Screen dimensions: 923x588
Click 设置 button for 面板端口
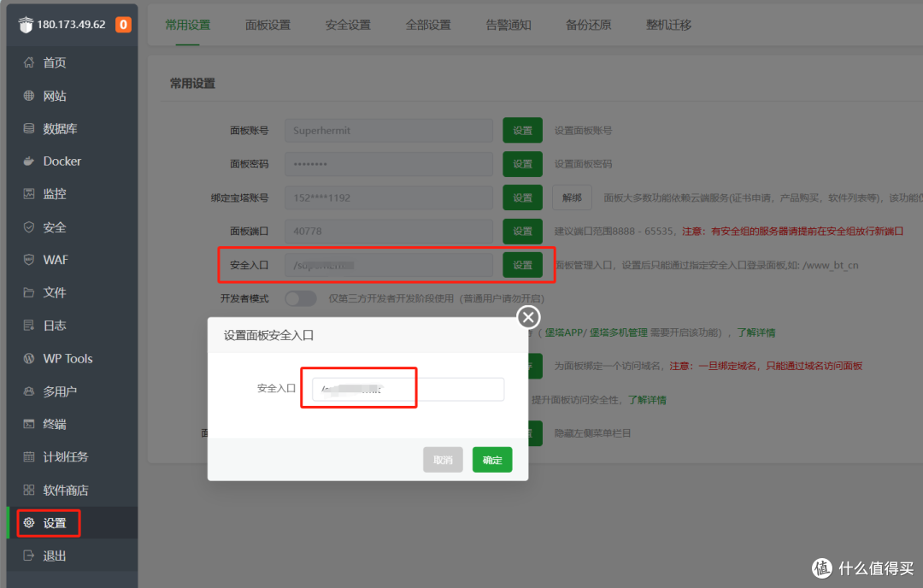pos(522,232)
